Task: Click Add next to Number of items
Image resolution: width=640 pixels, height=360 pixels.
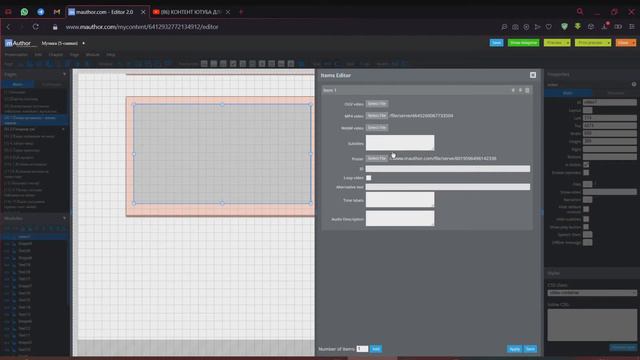Action: point(376,349)
